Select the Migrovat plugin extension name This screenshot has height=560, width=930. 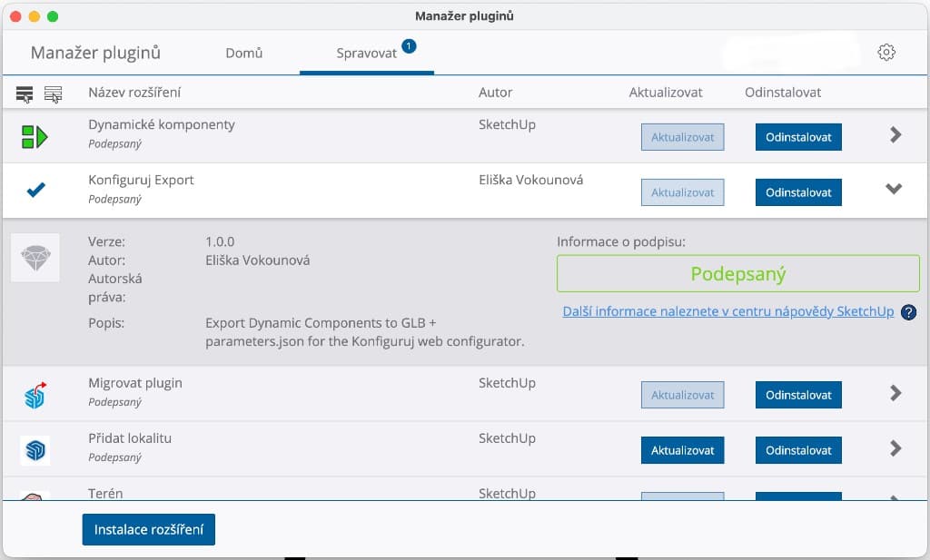tap(135, 383)
